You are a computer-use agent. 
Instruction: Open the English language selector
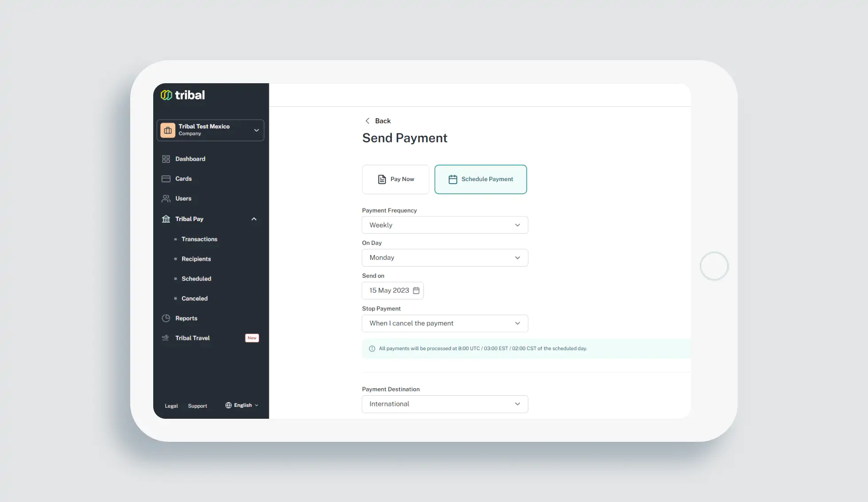(x=242, y=405)
